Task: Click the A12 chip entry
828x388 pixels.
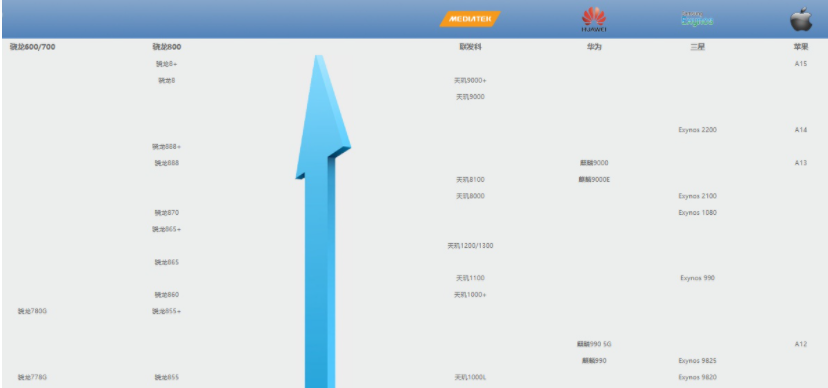Action: (801, 344)
